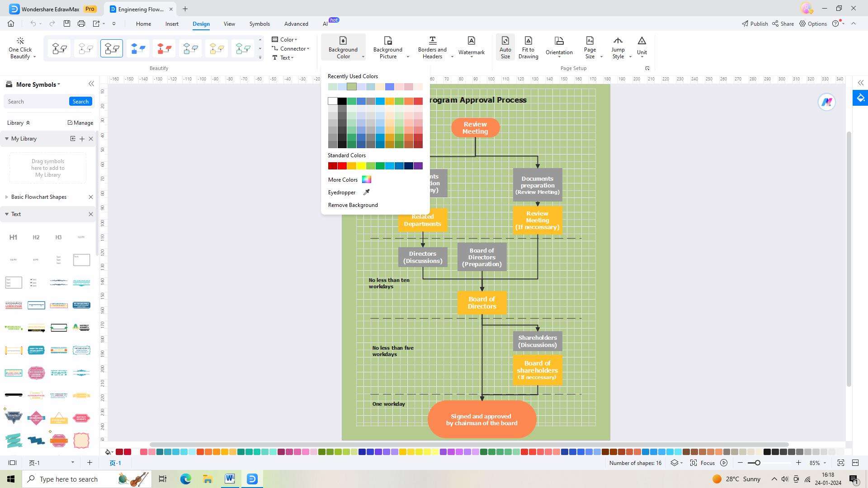Select Fit to Drawing

[x=528, y=47]
